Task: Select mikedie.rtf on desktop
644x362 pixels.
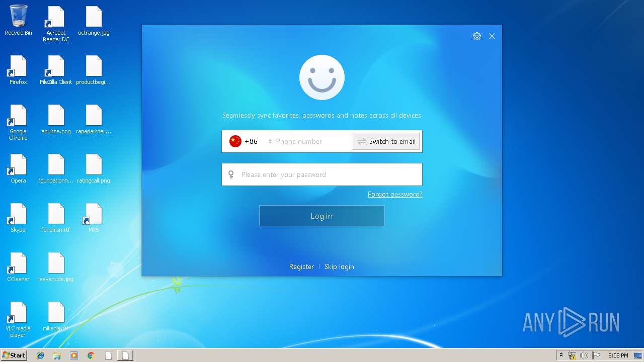Action: point(56,316)
